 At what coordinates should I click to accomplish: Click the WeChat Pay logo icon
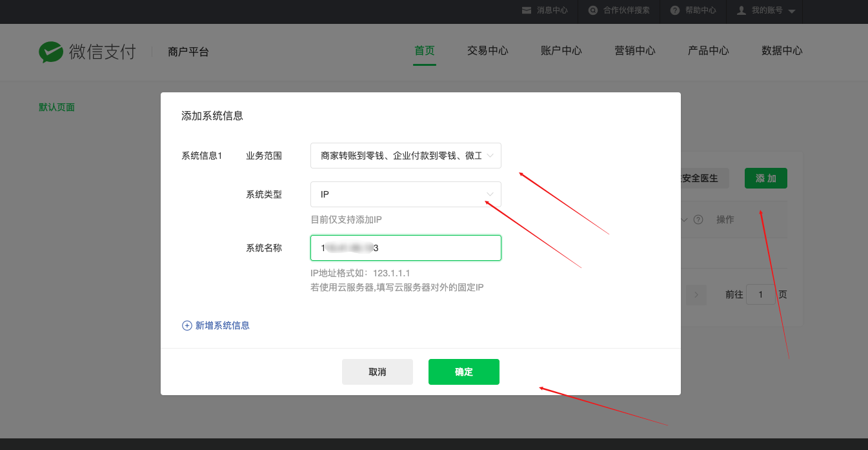pos(51,52)
